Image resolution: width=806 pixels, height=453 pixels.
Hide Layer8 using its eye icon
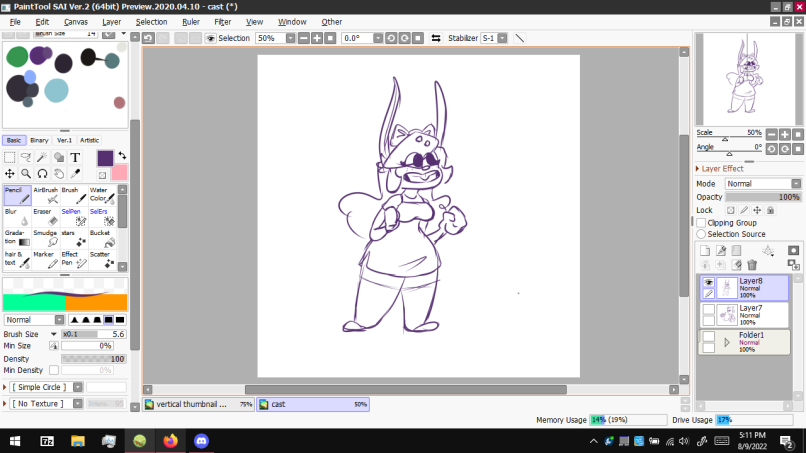(708, 283)
